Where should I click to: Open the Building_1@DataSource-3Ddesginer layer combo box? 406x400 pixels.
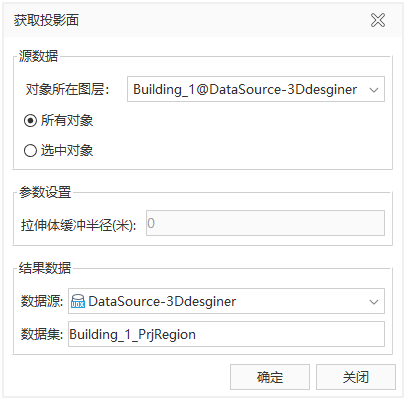[256, 89]
